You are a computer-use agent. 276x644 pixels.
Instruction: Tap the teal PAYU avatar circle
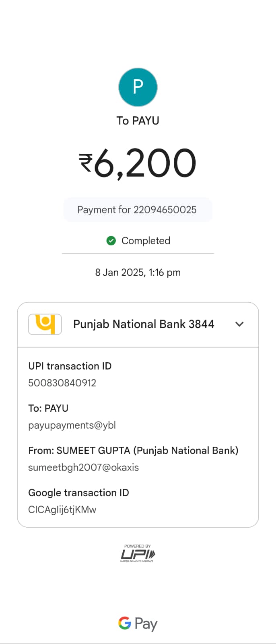138,87
